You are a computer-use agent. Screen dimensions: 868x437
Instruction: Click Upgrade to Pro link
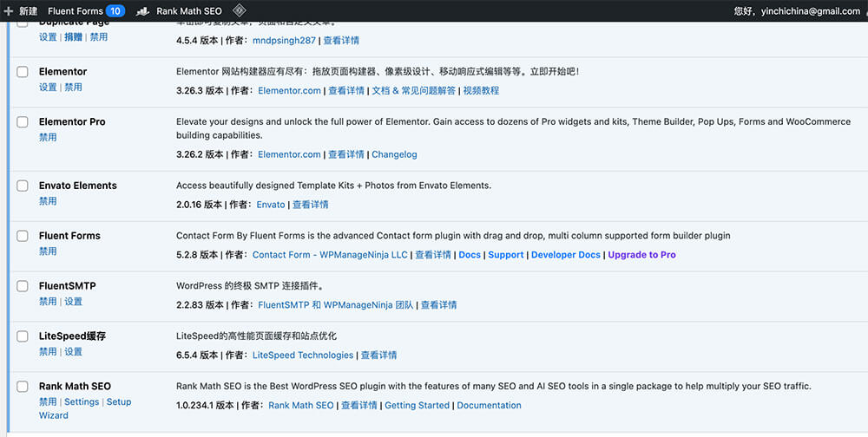coord(642,255)
